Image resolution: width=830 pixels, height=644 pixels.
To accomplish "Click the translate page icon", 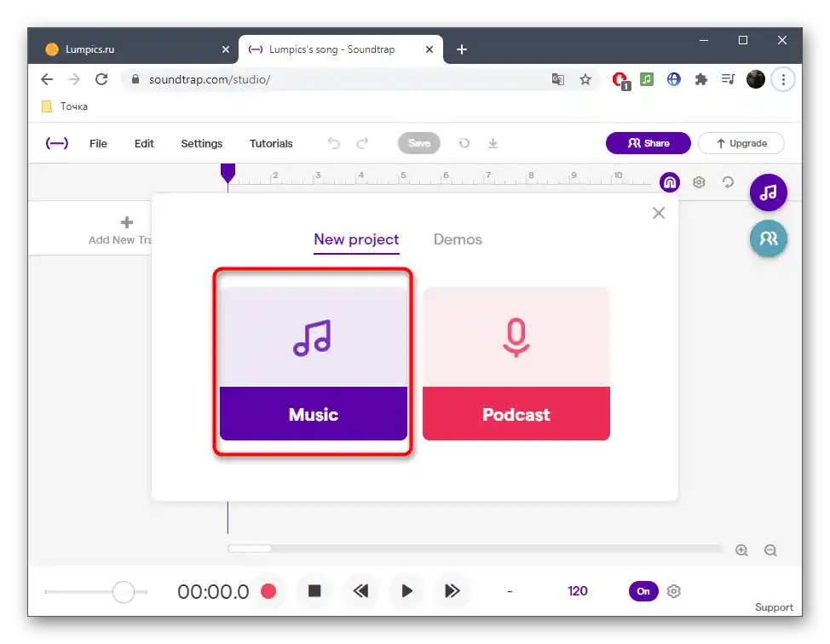I will click(557, 79).
